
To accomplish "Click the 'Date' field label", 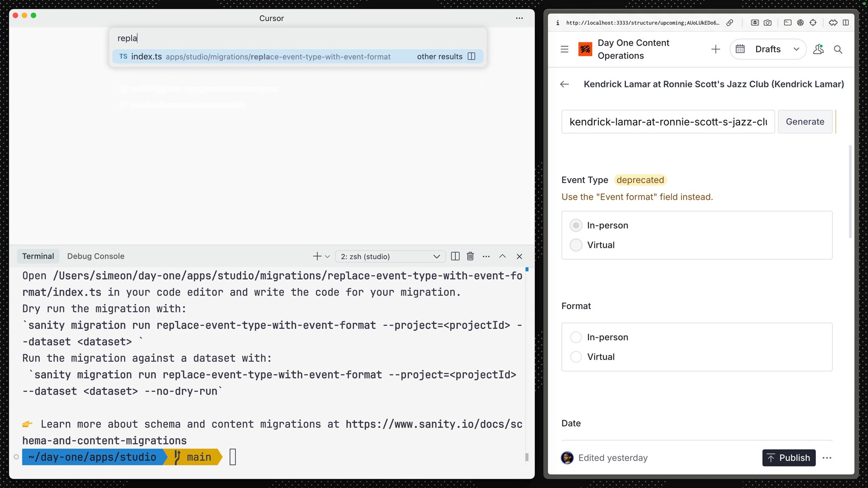I will [571, 423].
